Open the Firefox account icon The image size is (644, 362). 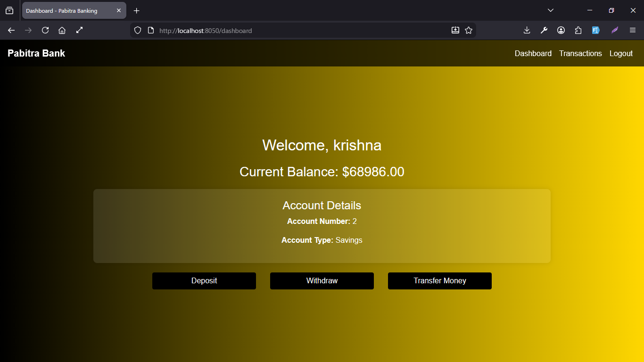coord(561,30)
